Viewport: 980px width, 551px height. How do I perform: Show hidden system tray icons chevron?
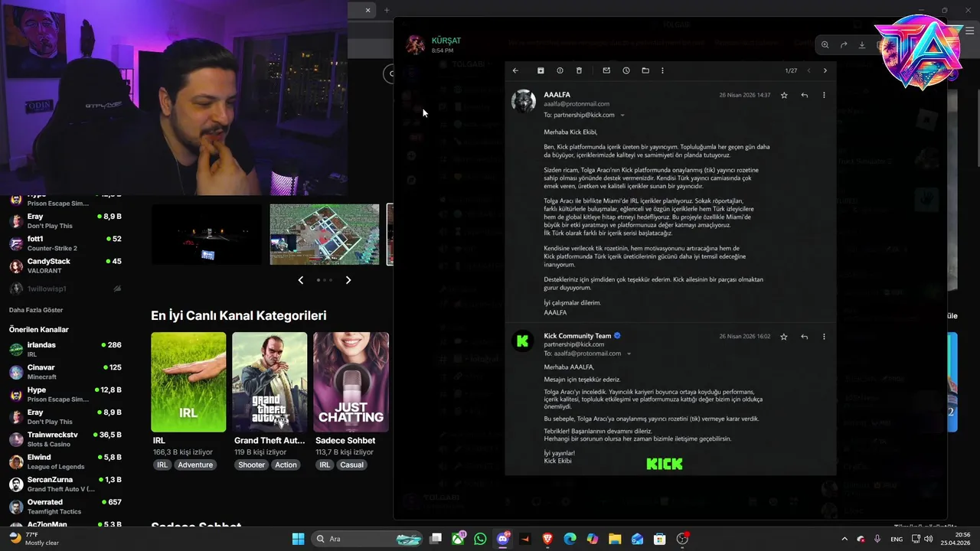click(844, 539)
